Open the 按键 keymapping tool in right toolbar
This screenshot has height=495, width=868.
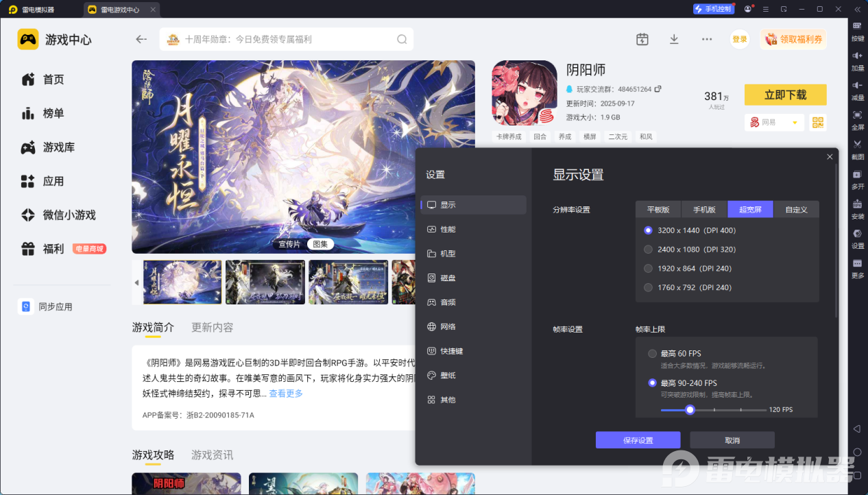(857, 30)
